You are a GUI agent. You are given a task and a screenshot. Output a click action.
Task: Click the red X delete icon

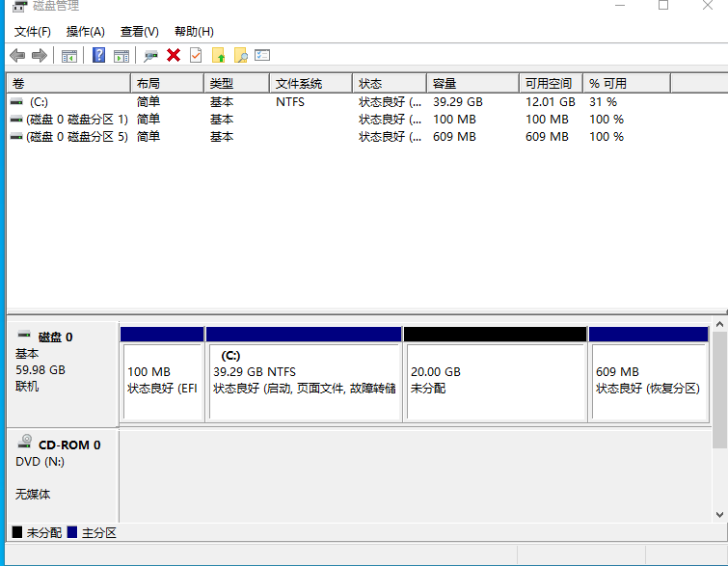pyautogui.click(x=174, y=56)
